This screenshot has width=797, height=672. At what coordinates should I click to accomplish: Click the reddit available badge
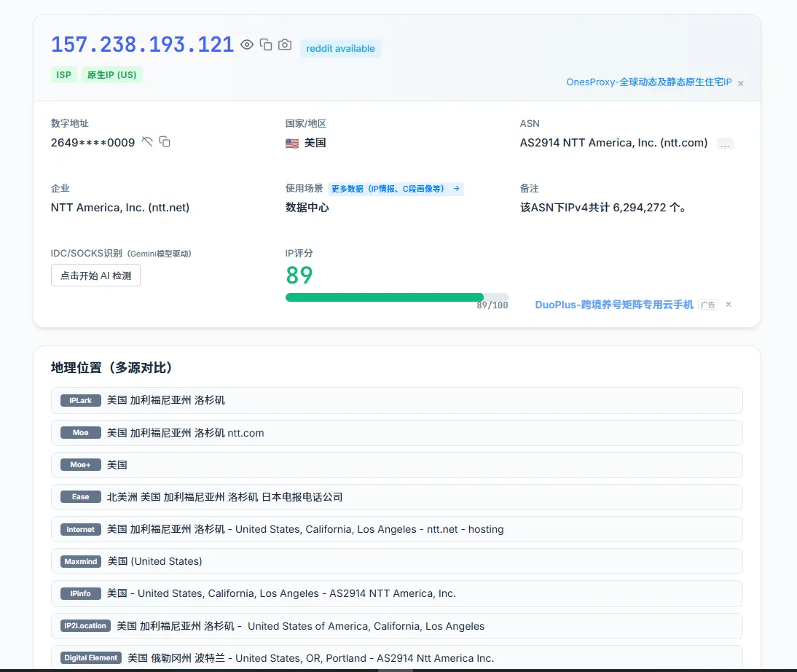[x=340, y=48]
